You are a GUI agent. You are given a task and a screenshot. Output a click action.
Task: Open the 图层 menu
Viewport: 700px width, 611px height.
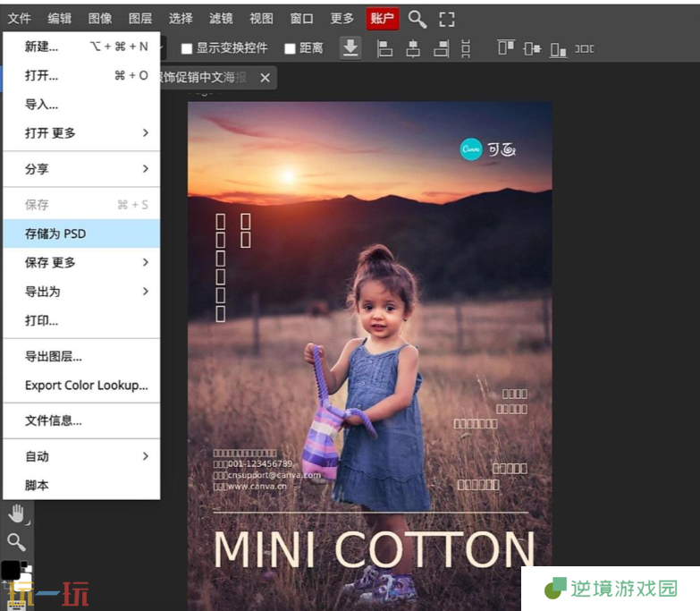(x=140, y=19)
